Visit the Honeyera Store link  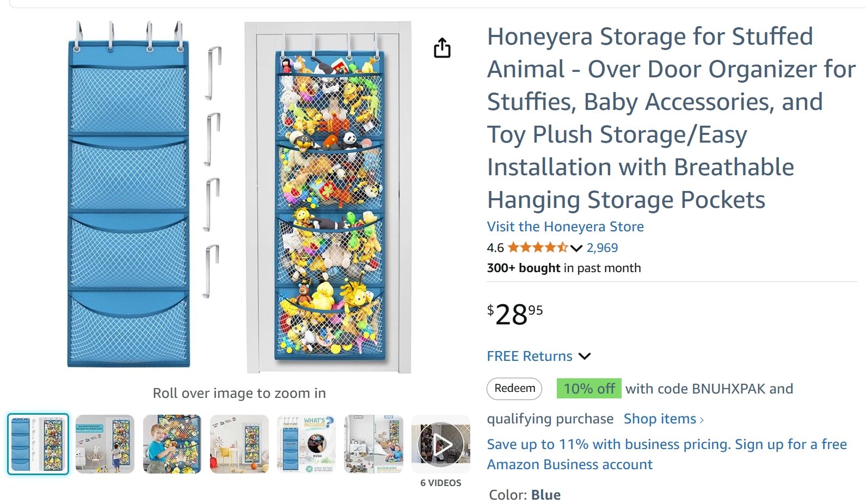565,227
